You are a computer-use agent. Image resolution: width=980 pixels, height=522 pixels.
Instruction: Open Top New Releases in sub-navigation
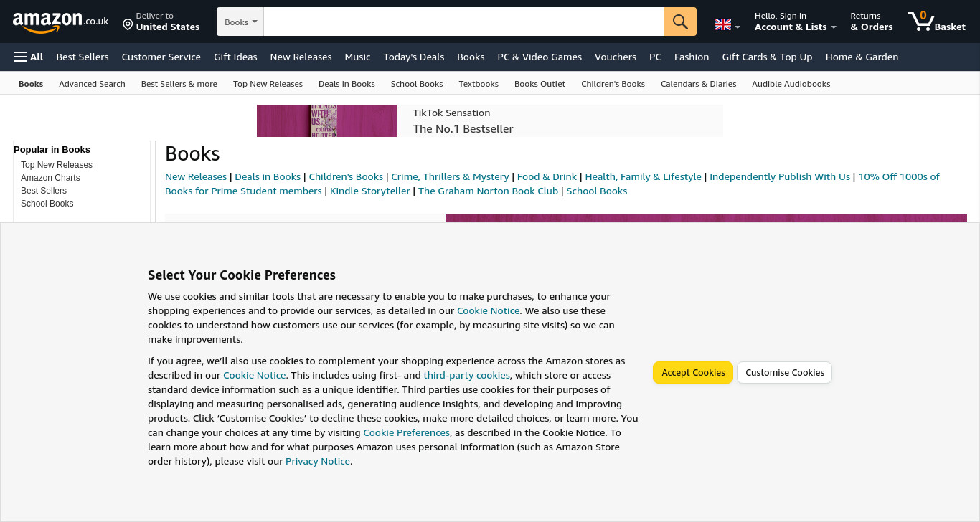[x=268, y=84]
